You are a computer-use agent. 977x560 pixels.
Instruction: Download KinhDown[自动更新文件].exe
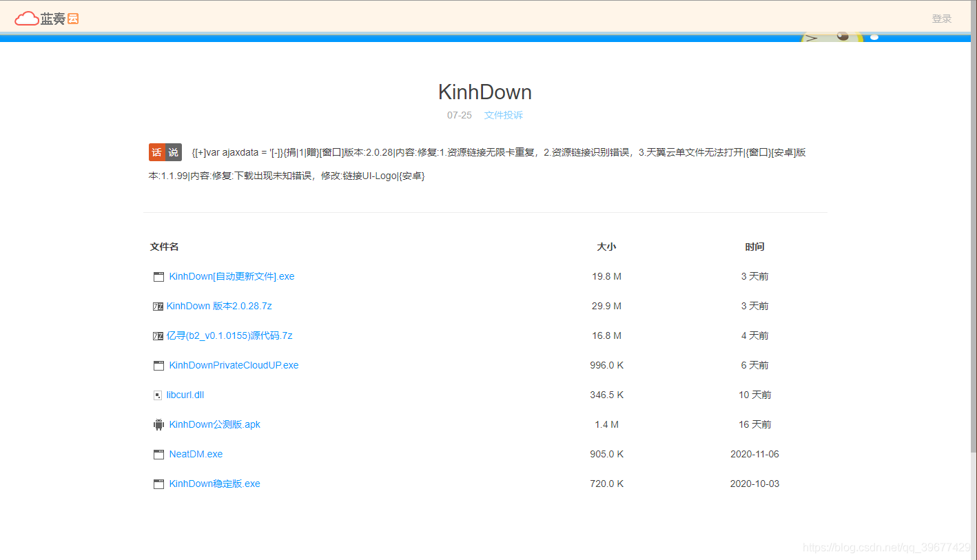tap(232, 276)
